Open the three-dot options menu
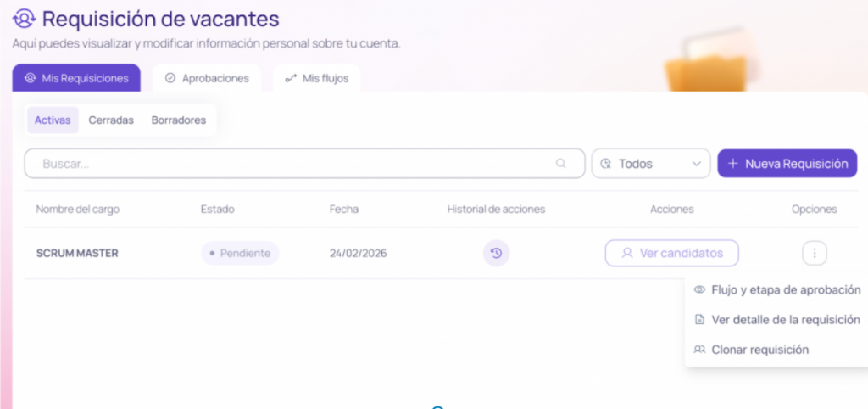Image resolution: width=868 pixels, height=409 pixels. pos(814,253)
